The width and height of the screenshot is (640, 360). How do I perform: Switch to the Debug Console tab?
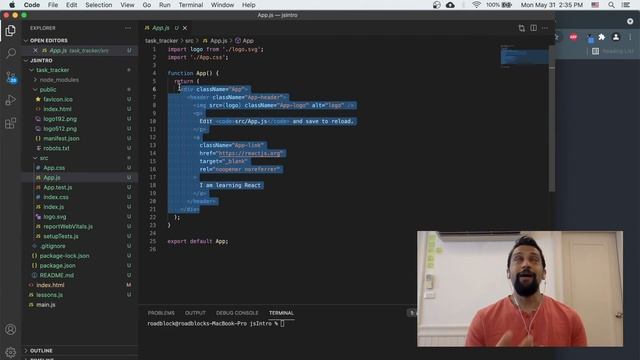click(x=237, y=313)
